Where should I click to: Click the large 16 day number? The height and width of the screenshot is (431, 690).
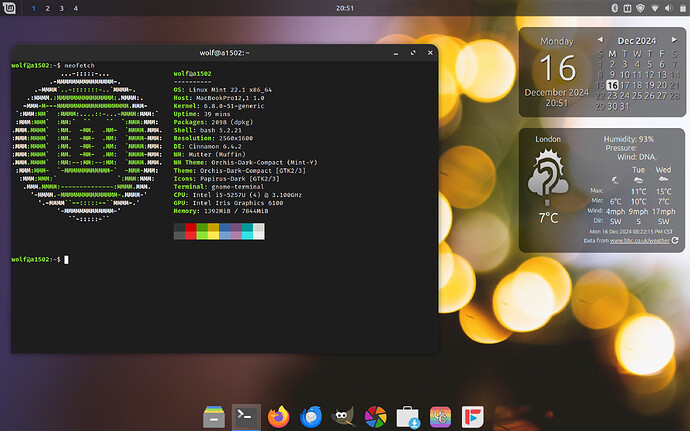click(557, 68)
